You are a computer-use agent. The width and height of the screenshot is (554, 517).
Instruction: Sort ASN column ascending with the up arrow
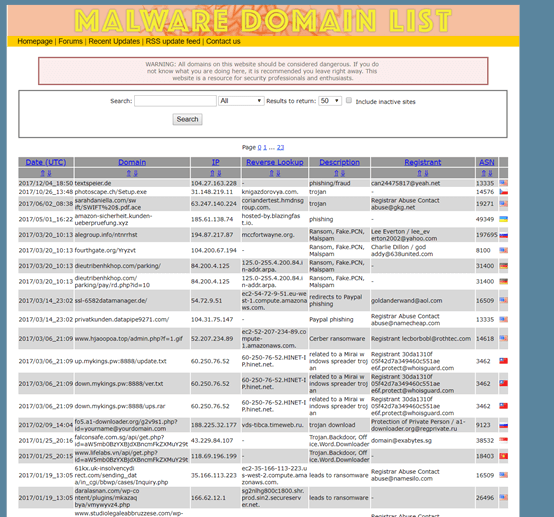pos(484,173)
